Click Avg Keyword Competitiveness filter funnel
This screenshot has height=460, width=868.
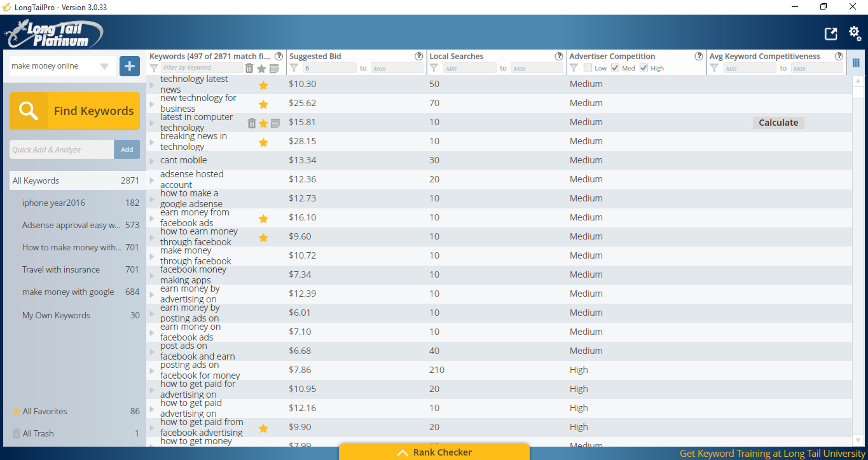[714, 68]
